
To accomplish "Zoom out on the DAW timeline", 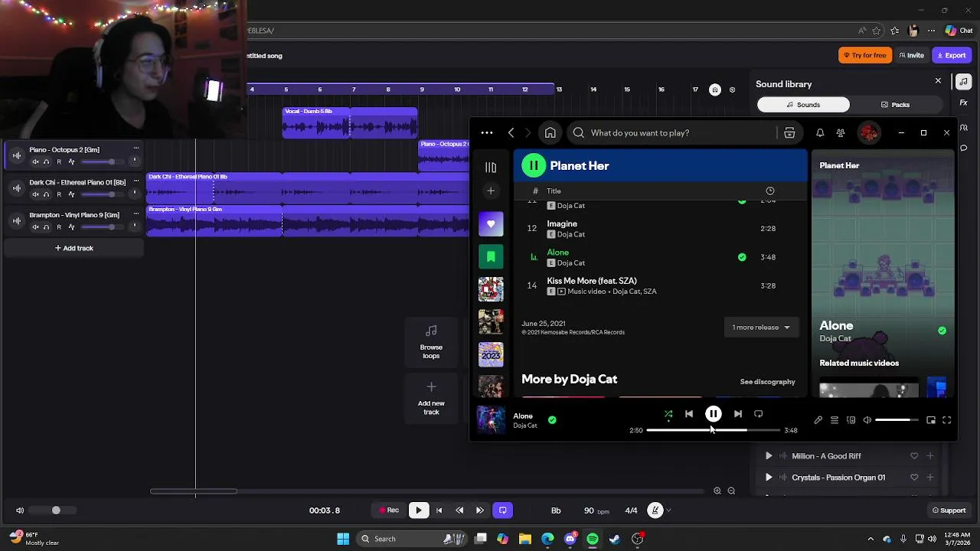I will coord(731,491).
